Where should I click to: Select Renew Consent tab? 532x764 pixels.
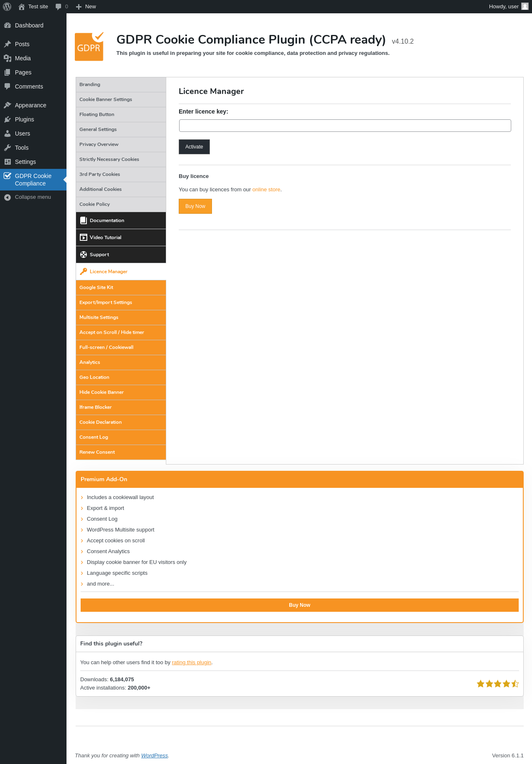tap(121, 452)
